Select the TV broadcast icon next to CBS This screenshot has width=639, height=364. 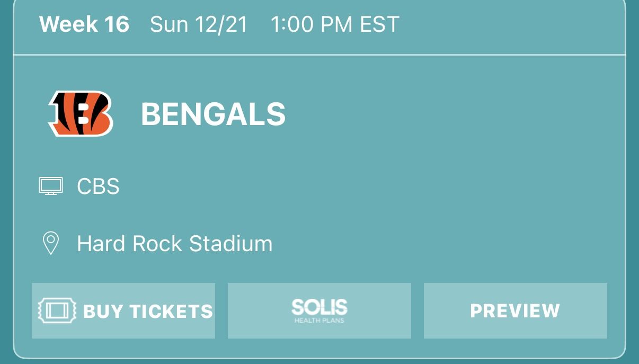point(50,185)
